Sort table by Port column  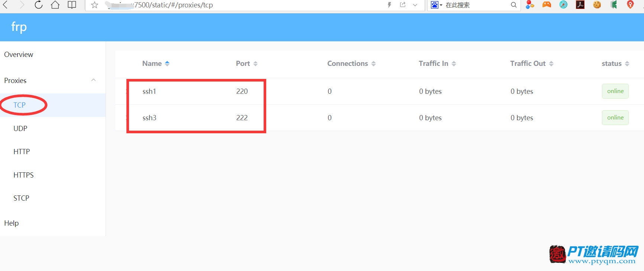coord(247,63)
